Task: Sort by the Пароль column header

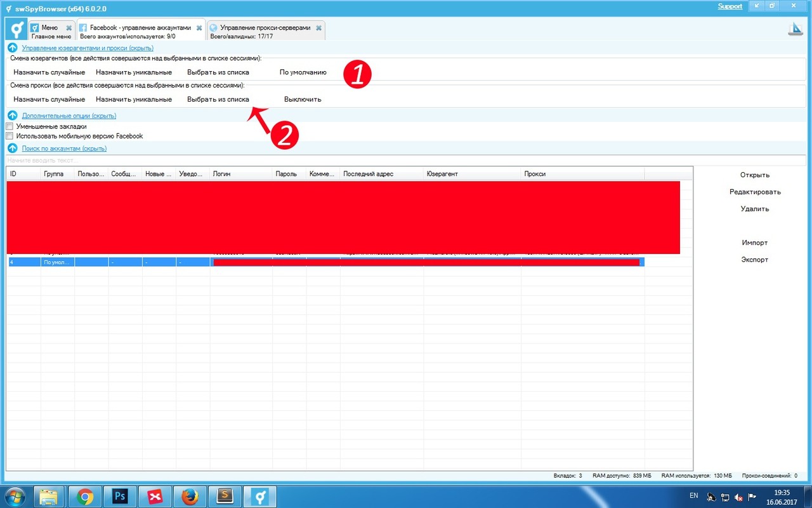Action: [289, 174]
